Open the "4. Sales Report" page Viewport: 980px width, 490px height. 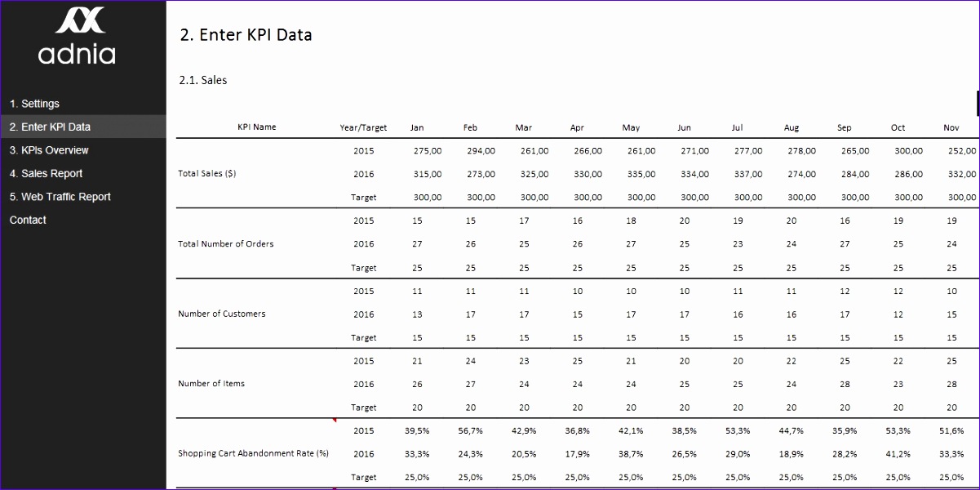point(45,173)
